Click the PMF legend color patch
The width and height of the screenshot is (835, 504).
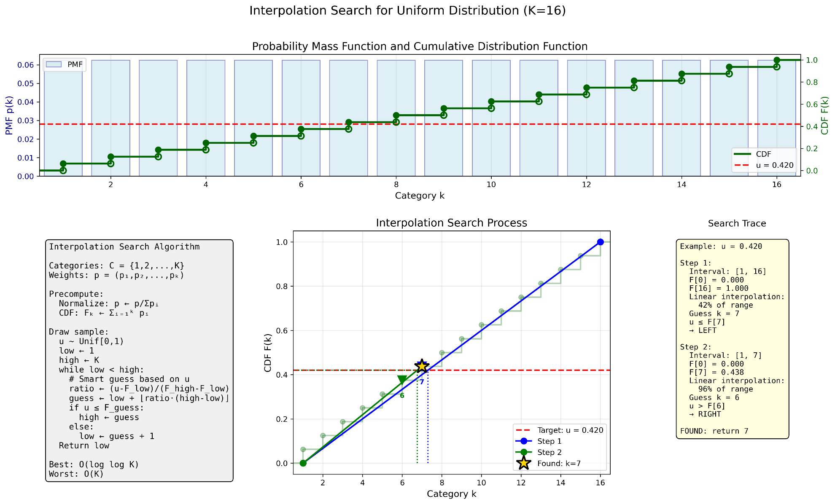(x=54, y=64)
